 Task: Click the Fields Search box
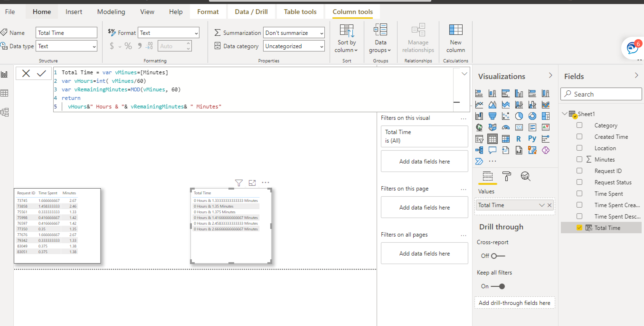[601, 94]
